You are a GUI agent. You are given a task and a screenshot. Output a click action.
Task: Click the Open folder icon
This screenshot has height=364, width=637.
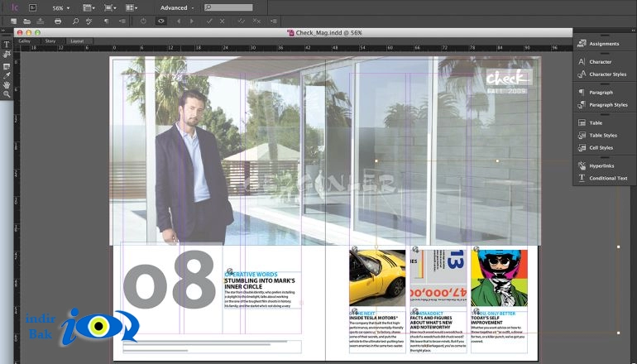coord(26,22)
